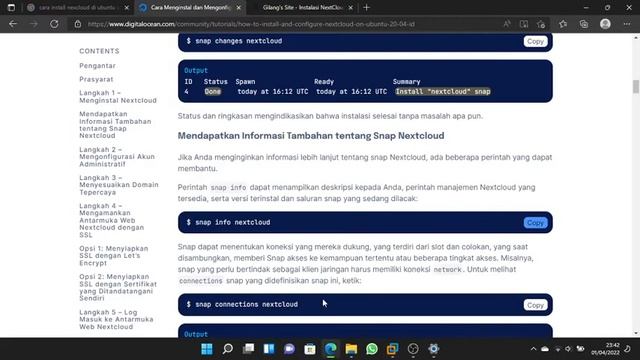Open 'Mendapatkan Informasi Tambahan' contents link
This screenshot has width=640, height=360.
click(x=115, y=124)
